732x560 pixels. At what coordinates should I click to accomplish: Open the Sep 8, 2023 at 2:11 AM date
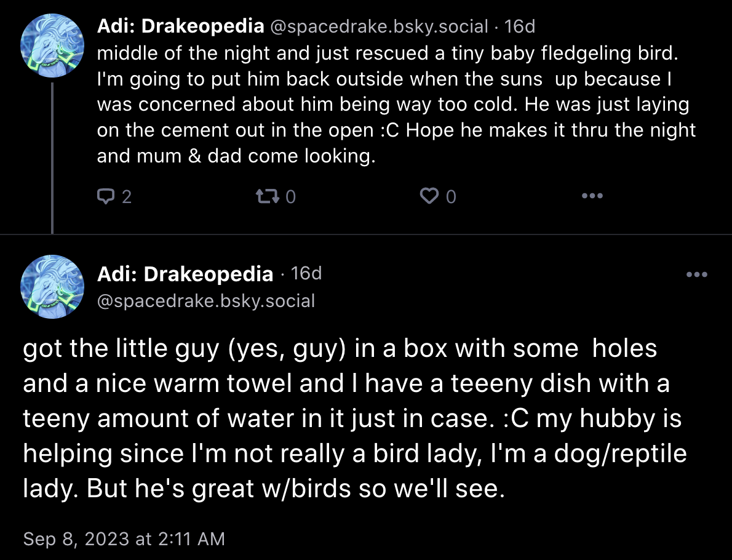tap(124, 538)
